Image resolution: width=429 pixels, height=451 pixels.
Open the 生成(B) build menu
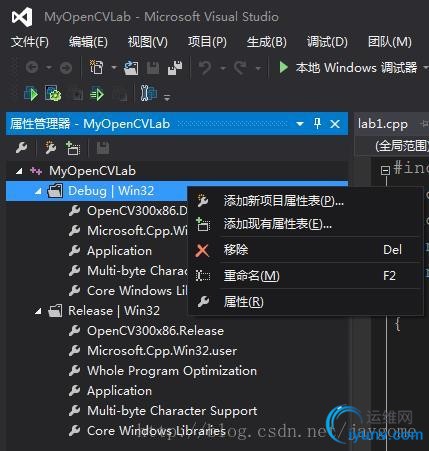267,42
